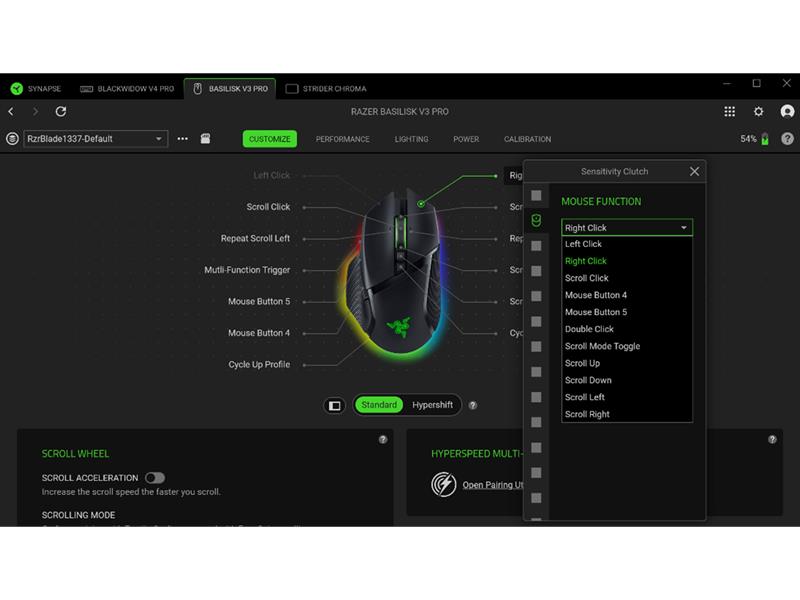This screenshot has height=600, width=800.
Task: Select the Basilisk V3 Pro device tab
Action: pyautogui.click(x=230, y=89)
